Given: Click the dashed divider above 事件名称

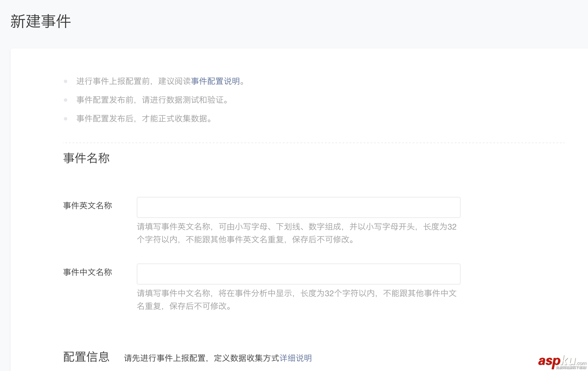Looking at the screenshot, I should [314, 143].
